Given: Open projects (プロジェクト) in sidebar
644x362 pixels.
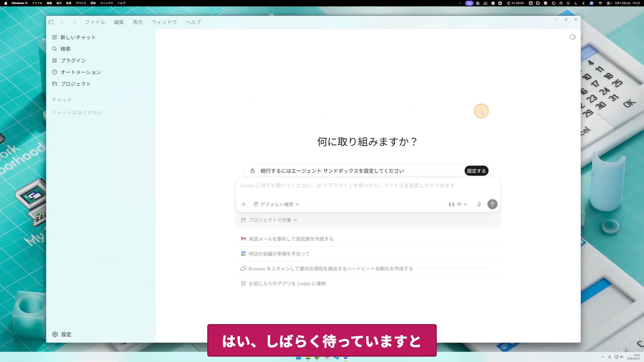Looking at the screenshot, I should [71, 84].
